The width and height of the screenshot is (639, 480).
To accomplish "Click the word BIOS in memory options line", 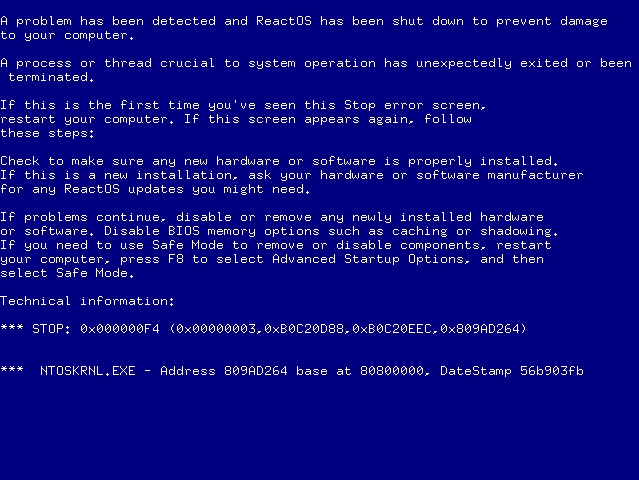I will click(x=184, y=231).
